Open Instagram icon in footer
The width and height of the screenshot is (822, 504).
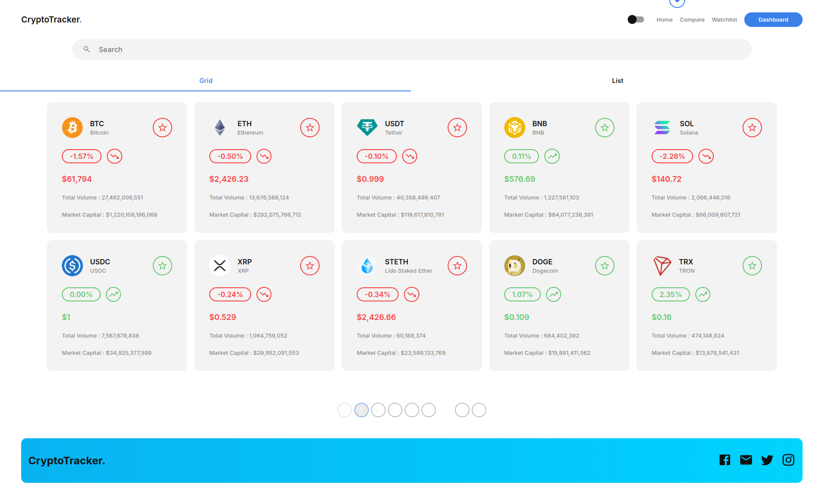point(788,460)
